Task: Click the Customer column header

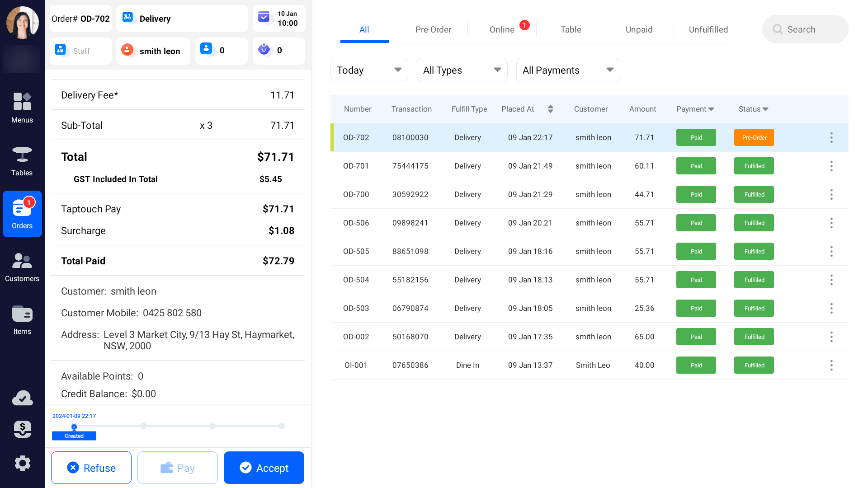Action: [591, 109]
